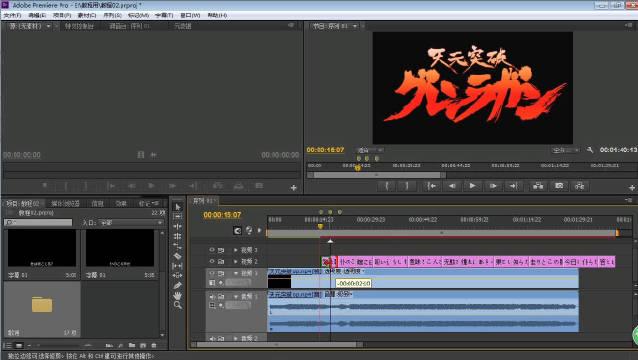This screenshot has width=638, height=360.
Task: Export frame with the camera icon
Action: click(559, 186)
